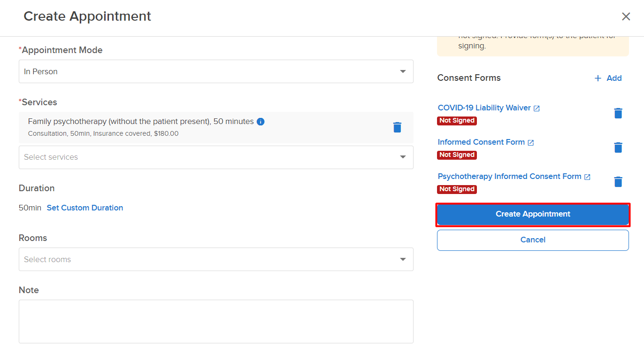Viewport: 644px width, 357px height.
Task: Remove Informed Consent Form with trash icon
Action: click(618, 147)
